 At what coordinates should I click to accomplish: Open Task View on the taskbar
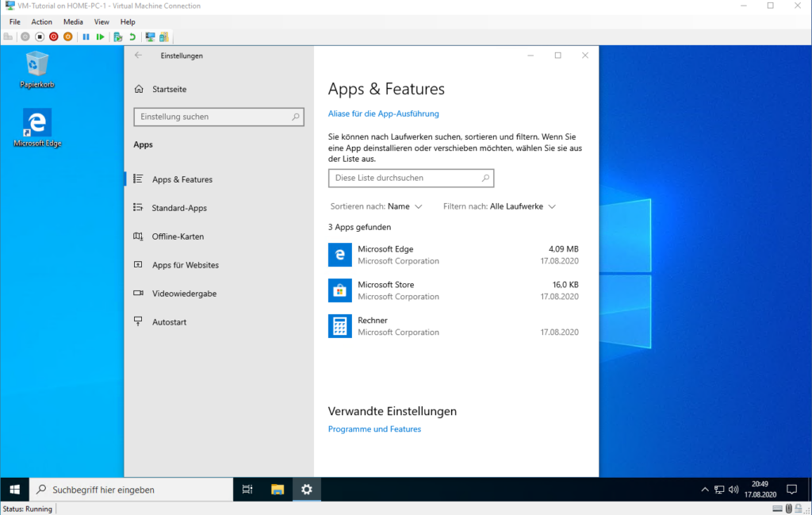[x=247, y=490]
